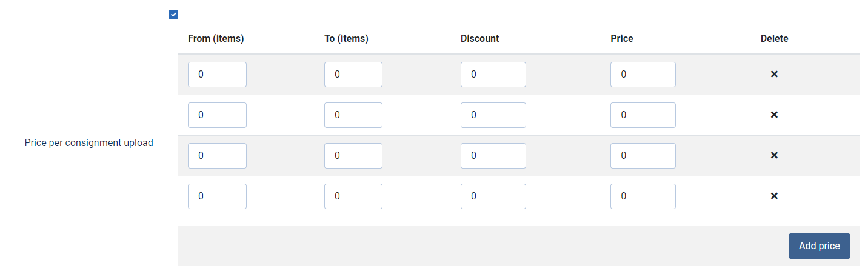Delete the fourth price row
Image resolution: width=868 pixels, height=274 pixels.
[x=774, y=196]
